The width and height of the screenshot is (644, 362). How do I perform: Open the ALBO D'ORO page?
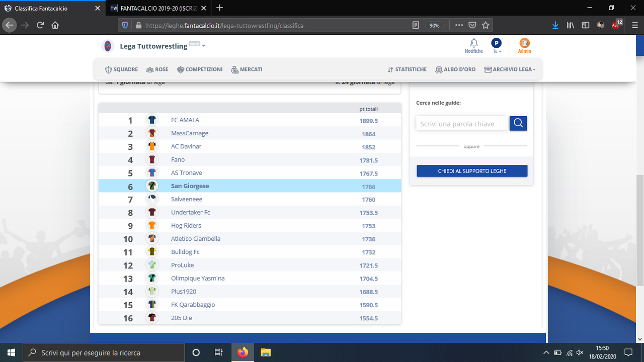tap(455, 69)
